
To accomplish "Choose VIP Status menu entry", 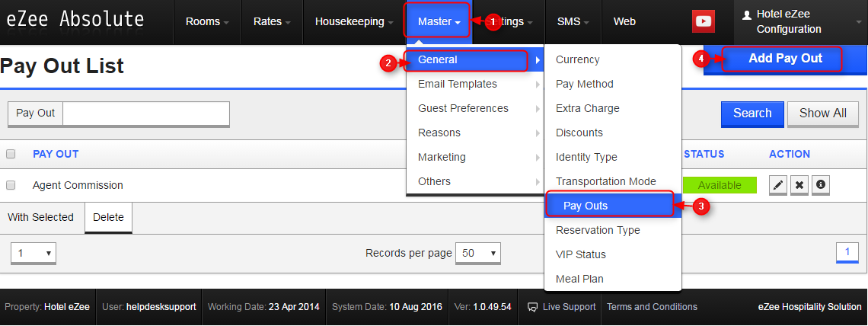I will (613, 254).
